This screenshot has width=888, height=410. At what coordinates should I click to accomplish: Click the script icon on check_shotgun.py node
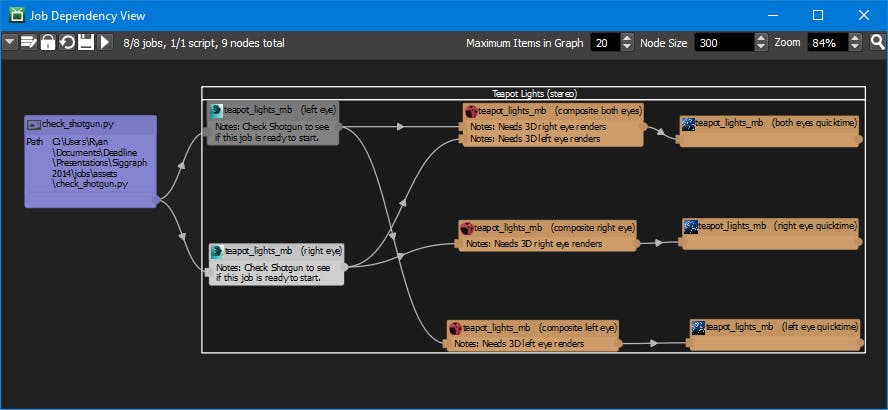click(34, 123)
